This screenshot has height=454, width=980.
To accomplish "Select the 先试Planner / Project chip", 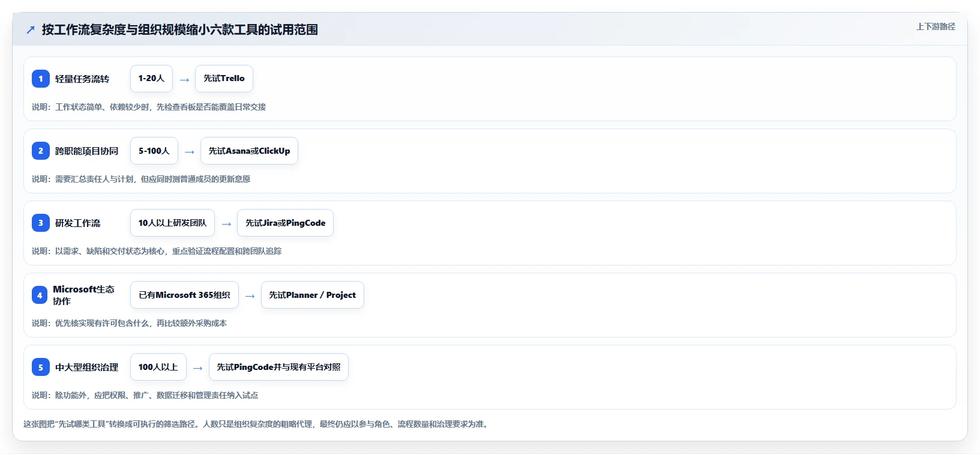I will tap(312, 295).
